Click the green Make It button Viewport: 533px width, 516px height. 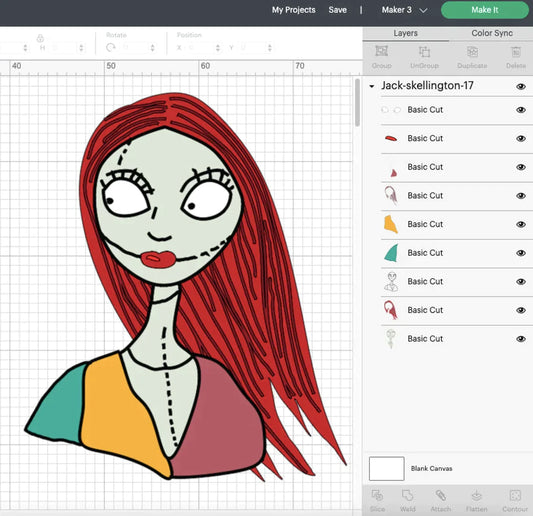(485, 10)
